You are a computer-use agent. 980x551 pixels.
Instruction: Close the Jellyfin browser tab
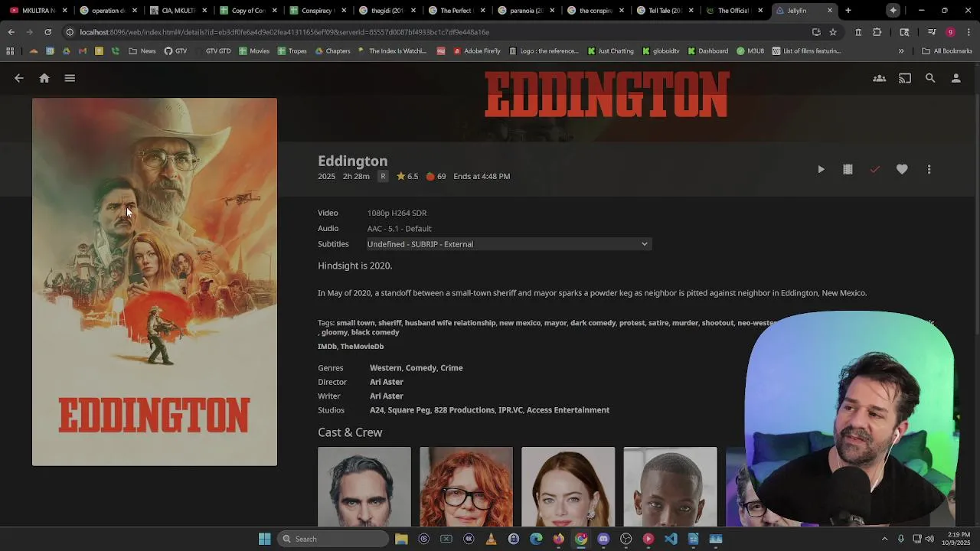830,11
